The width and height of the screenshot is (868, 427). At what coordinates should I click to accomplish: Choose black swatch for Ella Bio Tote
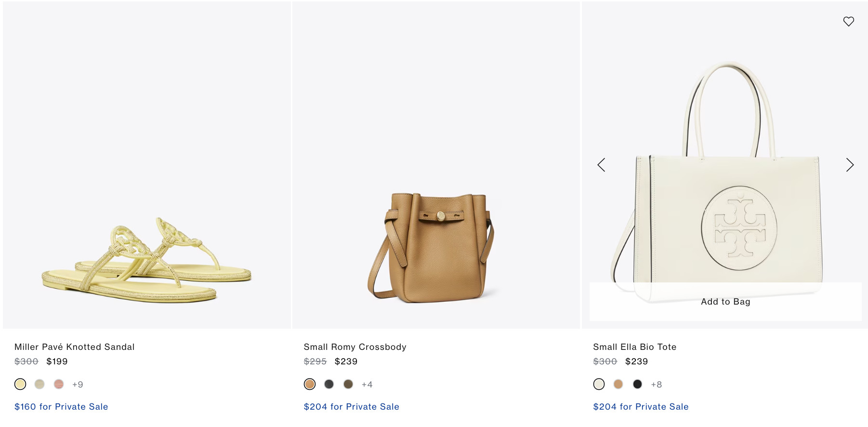(637, 384)
